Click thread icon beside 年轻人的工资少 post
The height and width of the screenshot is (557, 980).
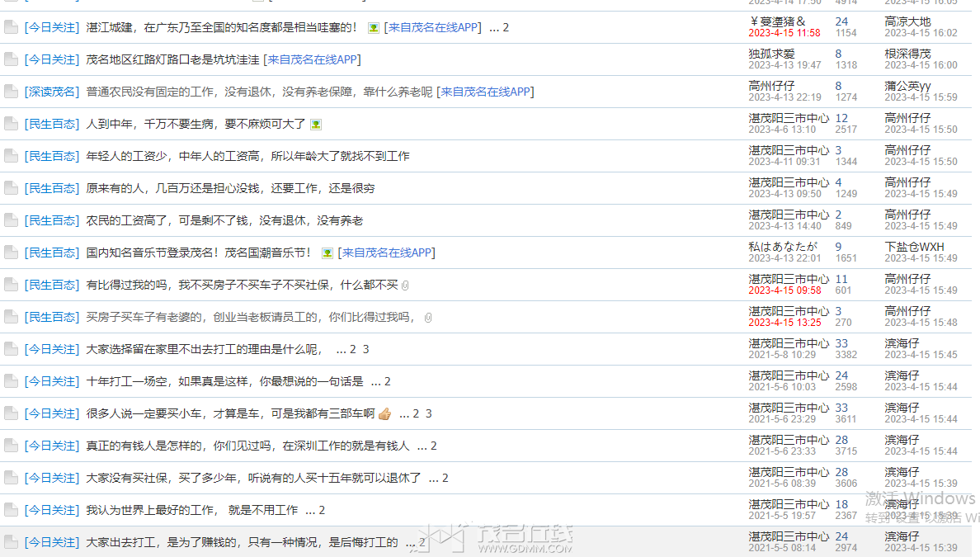[11, 156]
